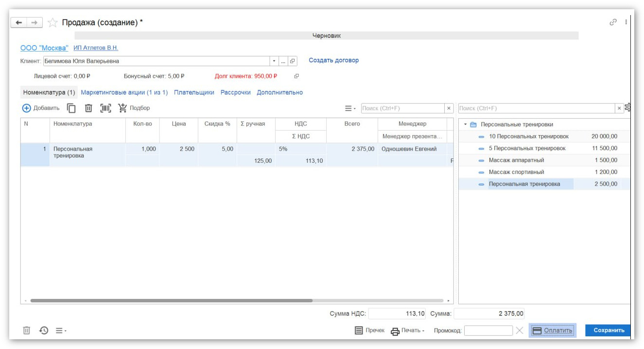The image size is (644, 349).
Task: Copy the document link via chain icon
Action: point(613,22)
